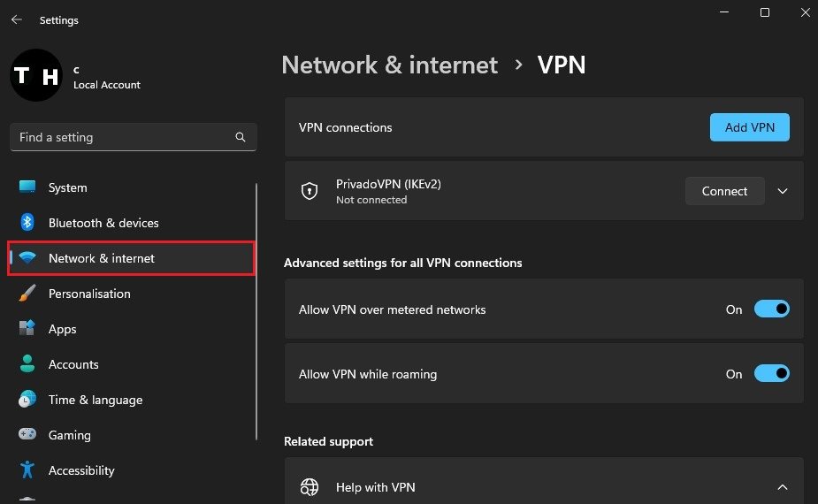Click the Accounts person icon
The image size is (818, 504).
pos(27,364)
